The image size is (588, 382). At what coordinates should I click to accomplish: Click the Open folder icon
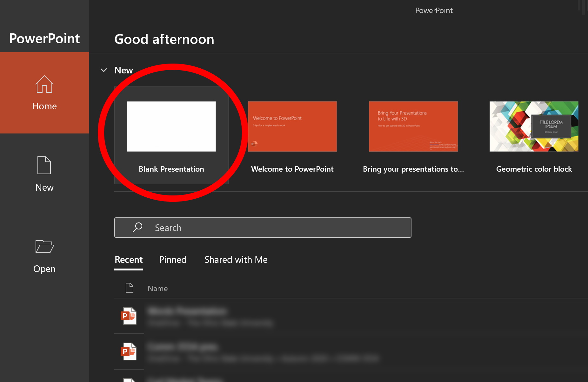44,247
